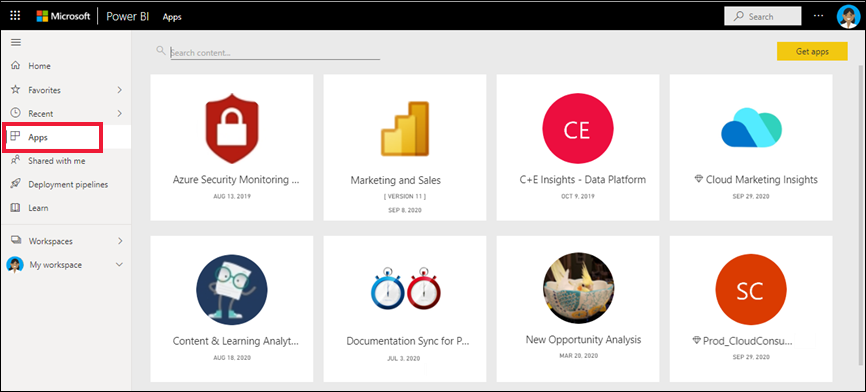
Task: Expand the Recent flyout chevron
Action: [120, 113]
